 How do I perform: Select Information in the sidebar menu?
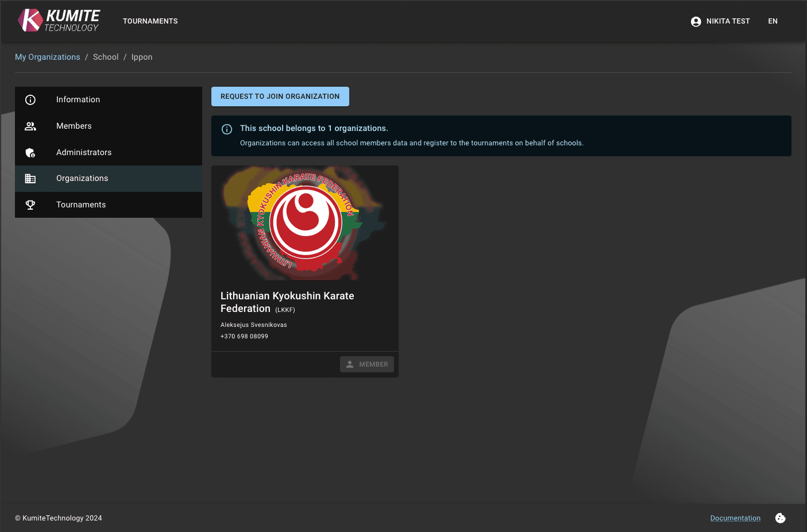(78, 100)
